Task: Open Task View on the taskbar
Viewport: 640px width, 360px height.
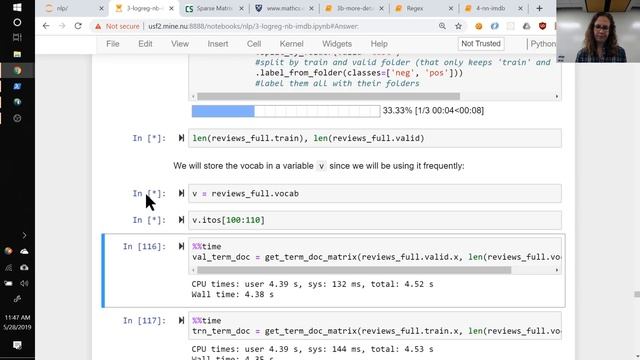Action: pyautogui.click(x=17, y=38)
